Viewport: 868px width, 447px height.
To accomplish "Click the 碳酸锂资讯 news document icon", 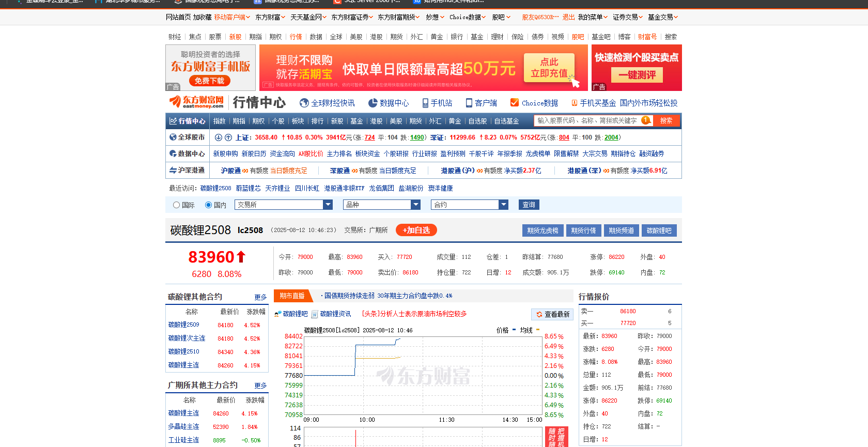I will pos(315,314).
